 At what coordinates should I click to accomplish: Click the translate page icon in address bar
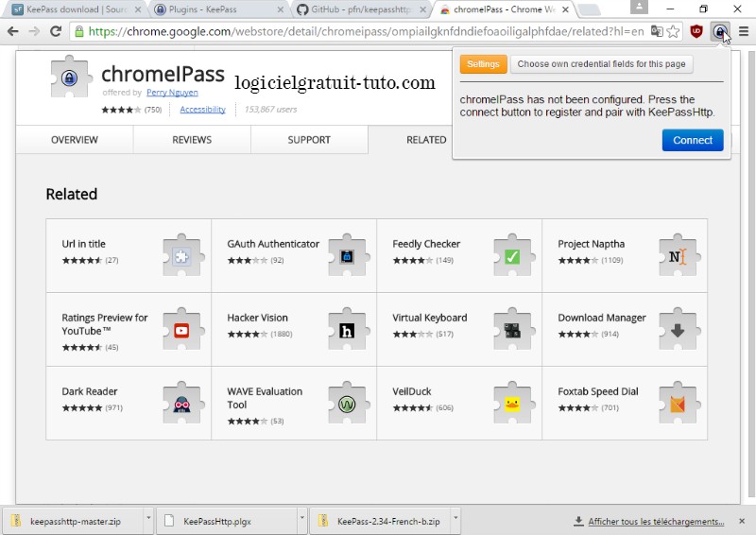pos(656,31)
